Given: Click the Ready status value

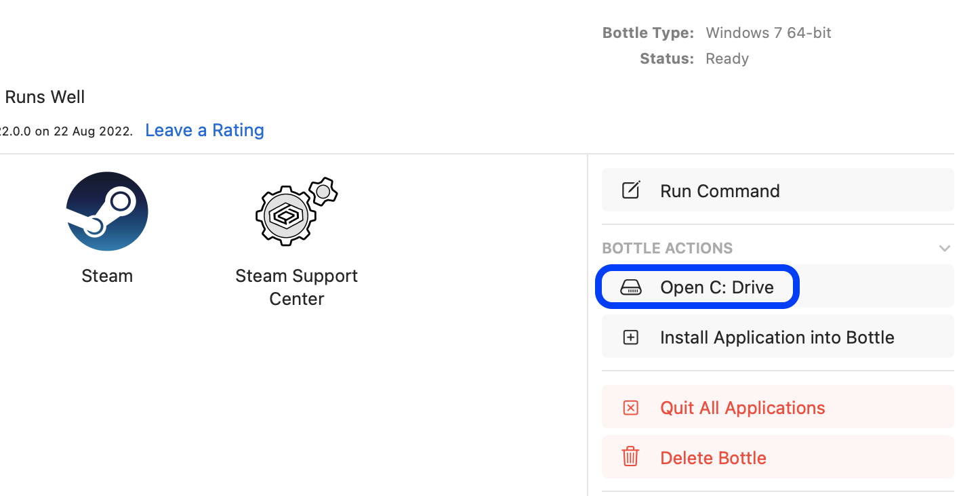Looking at the screenshot, I should click(727, 59).
